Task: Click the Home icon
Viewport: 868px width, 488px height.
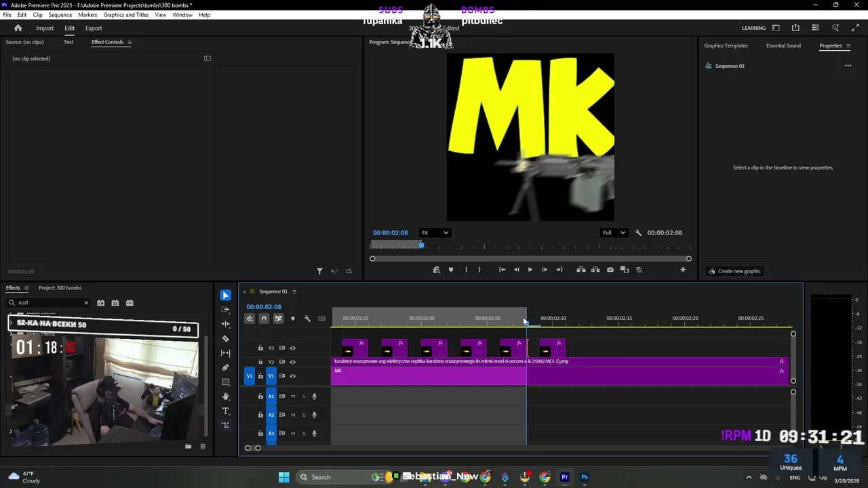Action: click(x=18, y=28)
